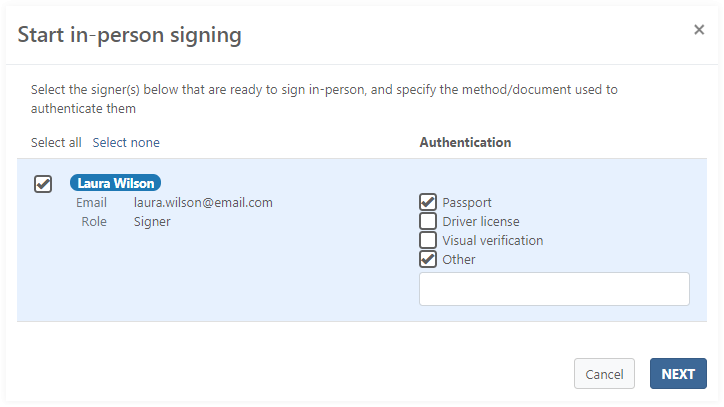
Task: Click the signer selection instruction text
Action: tap(324, 98)
